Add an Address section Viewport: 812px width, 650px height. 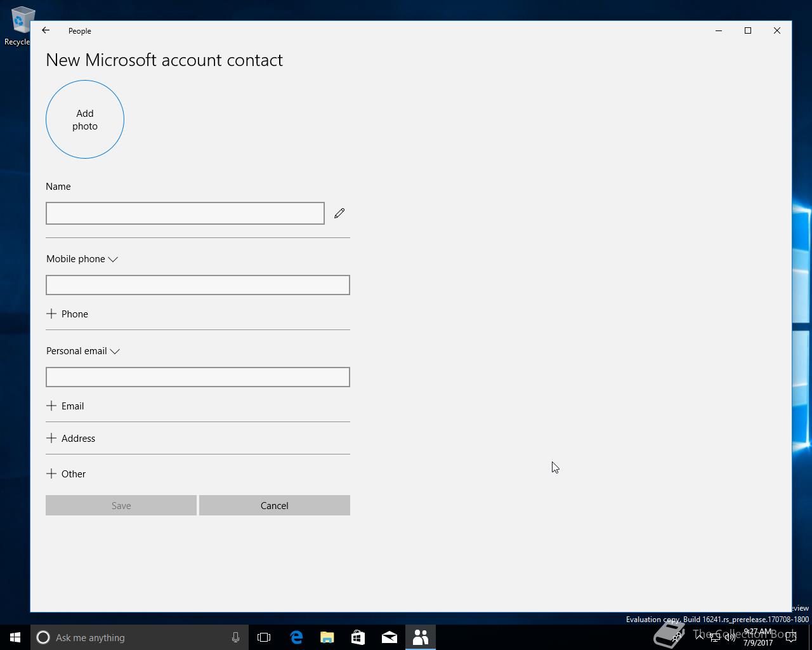(71, 439)
